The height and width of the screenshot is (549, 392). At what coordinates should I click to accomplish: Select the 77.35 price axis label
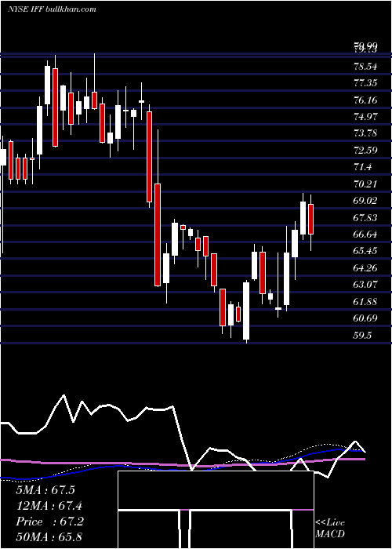(x=365, y=83)
